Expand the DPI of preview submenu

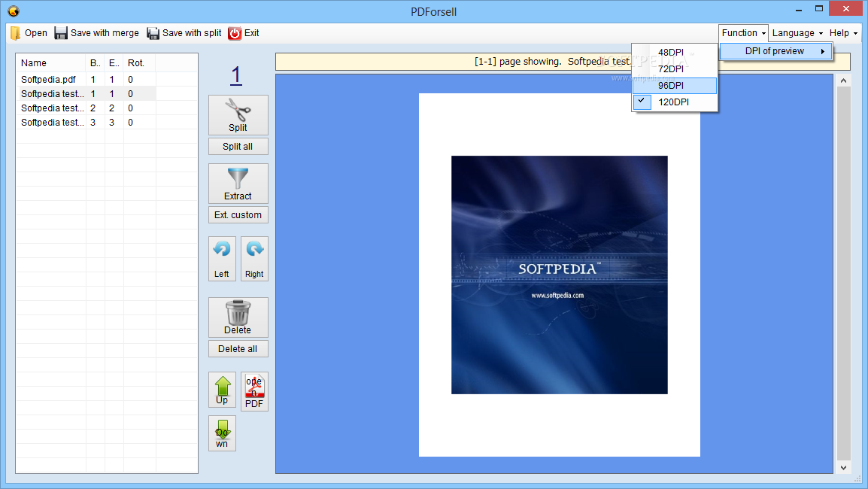point(776,51)
